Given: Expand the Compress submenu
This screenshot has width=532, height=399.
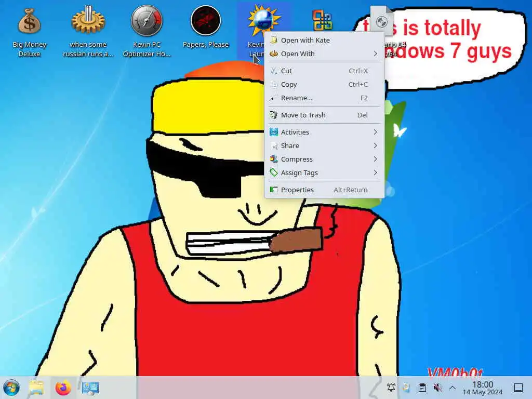Looking at the screenshot, I should pos(324,159).
